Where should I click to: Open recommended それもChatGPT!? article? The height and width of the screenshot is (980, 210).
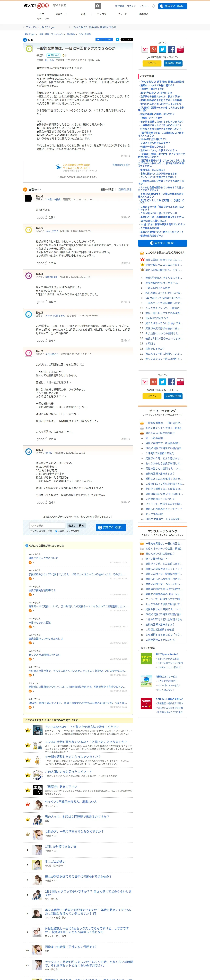(82, 727)
